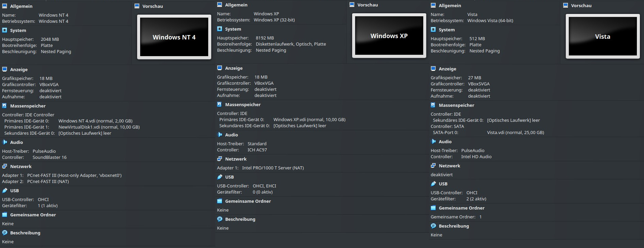Click the Allgemein icon in Windows NT 4 panel

pos(5,6)
